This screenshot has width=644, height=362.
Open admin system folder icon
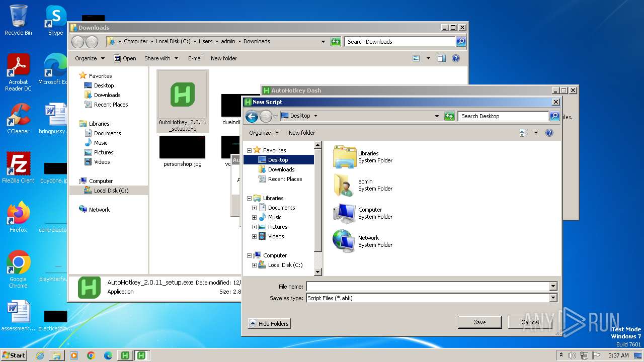(x=345, y=185)
